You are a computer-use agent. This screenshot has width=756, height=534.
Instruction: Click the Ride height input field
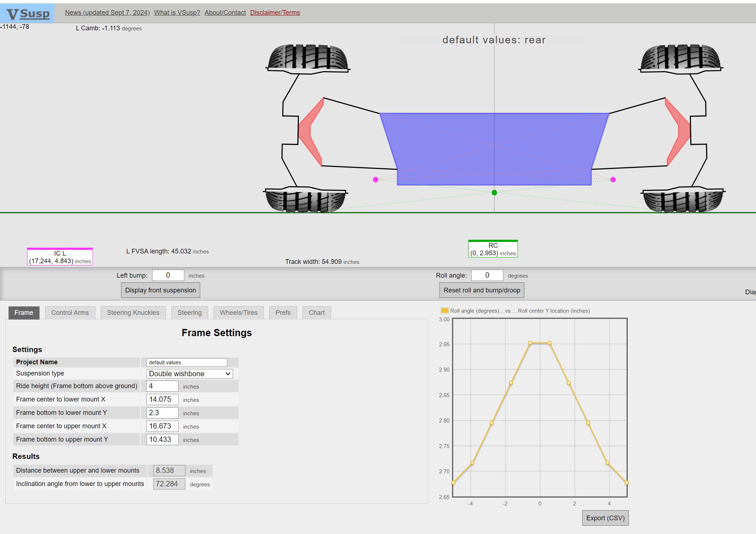coord(162,386)
